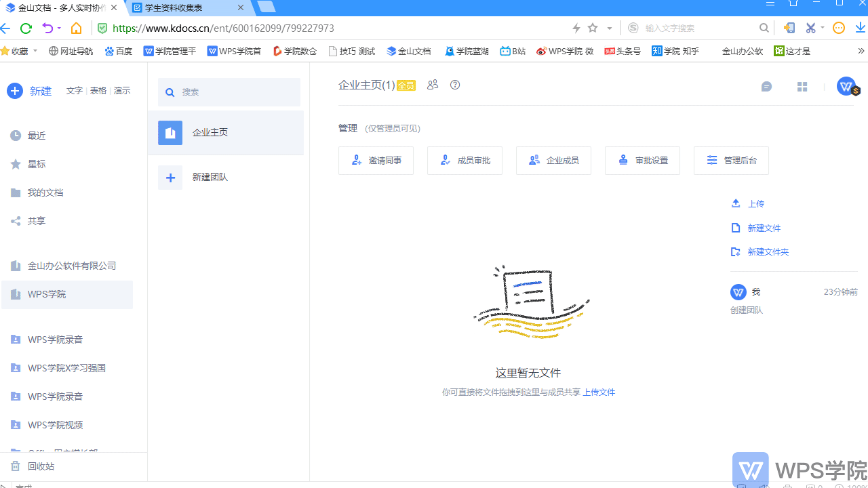The width and height of the screenshot is (868, 488).
Task: Open dropdown arrow next to undo button
Action: click(60, 28)
